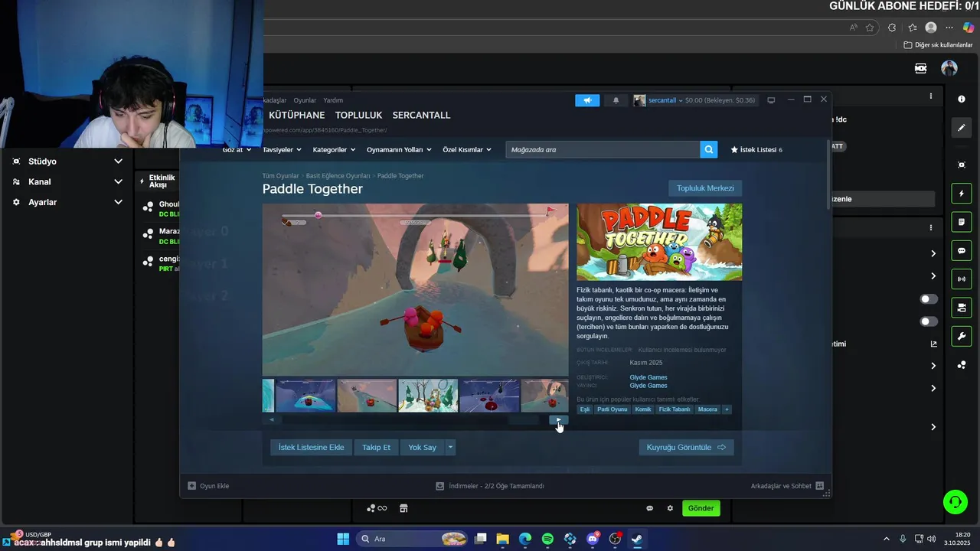980x551 pixels.
Task: Open File Explorer from the taskbar
Action: 503,539
